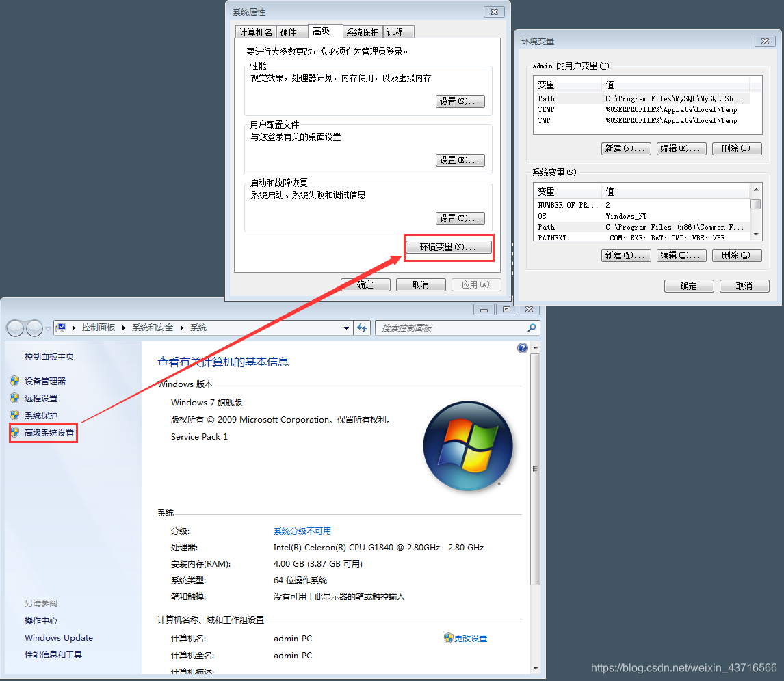Click 删除(L) under system variables

tap(737, 255)
